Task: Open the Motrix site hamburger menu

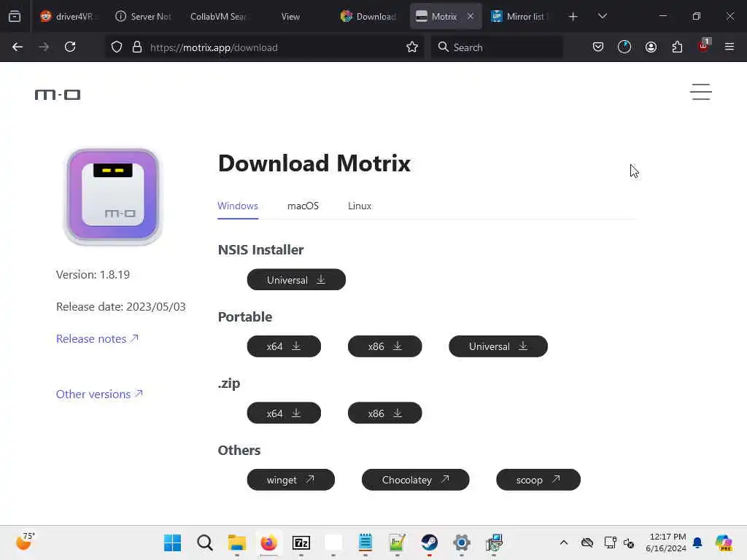Action: (701, 92)
